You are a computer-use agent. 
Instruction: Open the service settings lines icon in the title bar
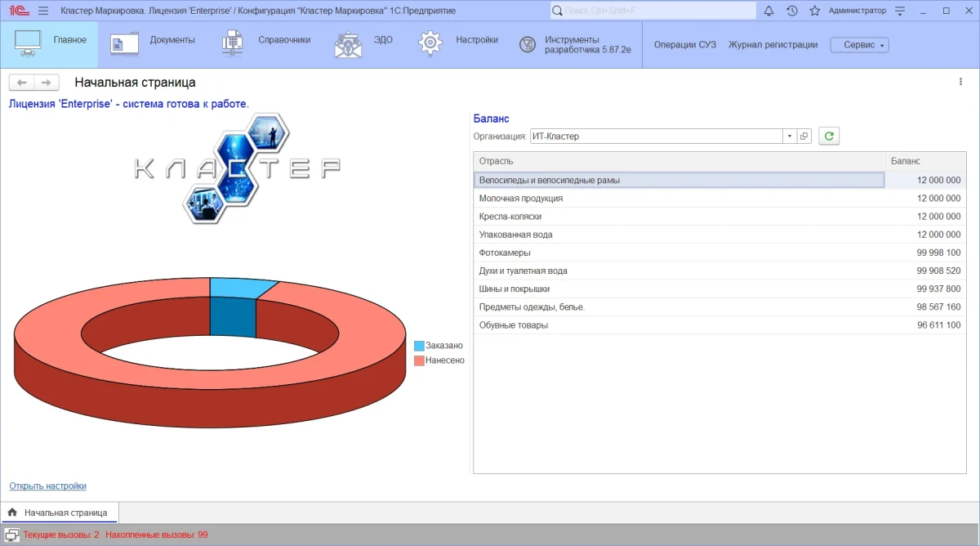900,11
